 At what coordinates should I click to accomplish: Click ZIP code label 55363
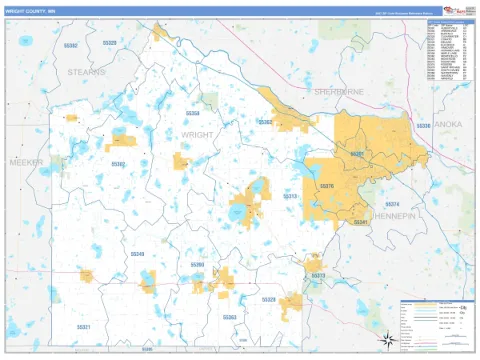pos(230,317)
